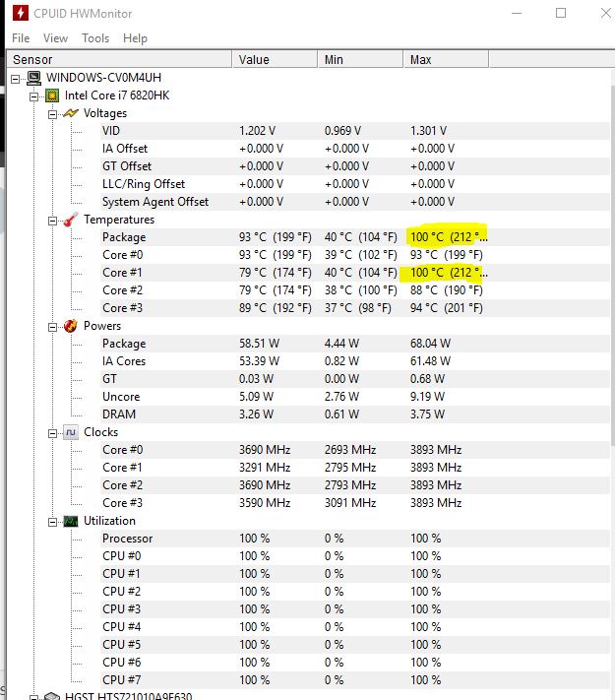Click the HGST hard drive icon
Screen dimensions: 615x700
(x=52, y=695)
